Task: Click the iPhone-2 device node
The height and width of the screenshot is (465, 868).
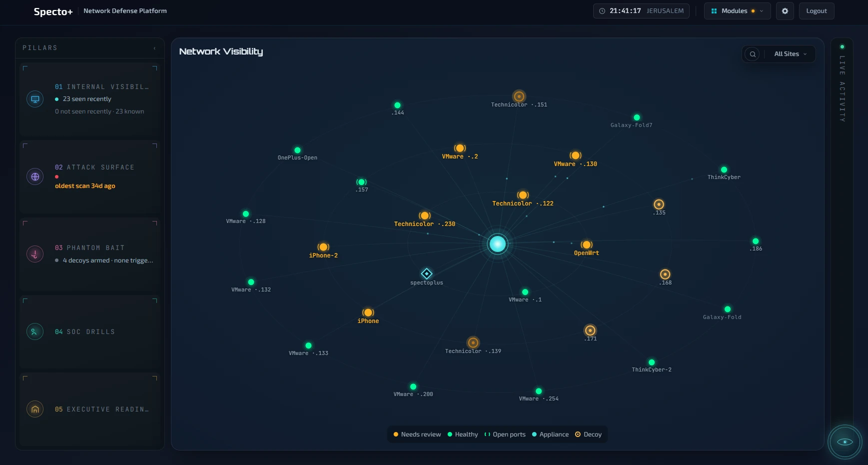Action: click(x=323, y=247)
